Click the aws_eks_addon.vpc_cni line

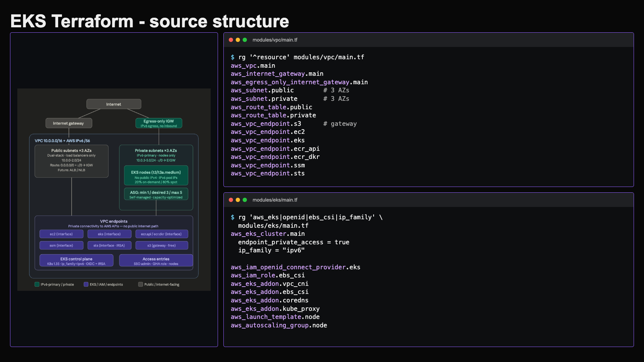(x=270, y=284)
